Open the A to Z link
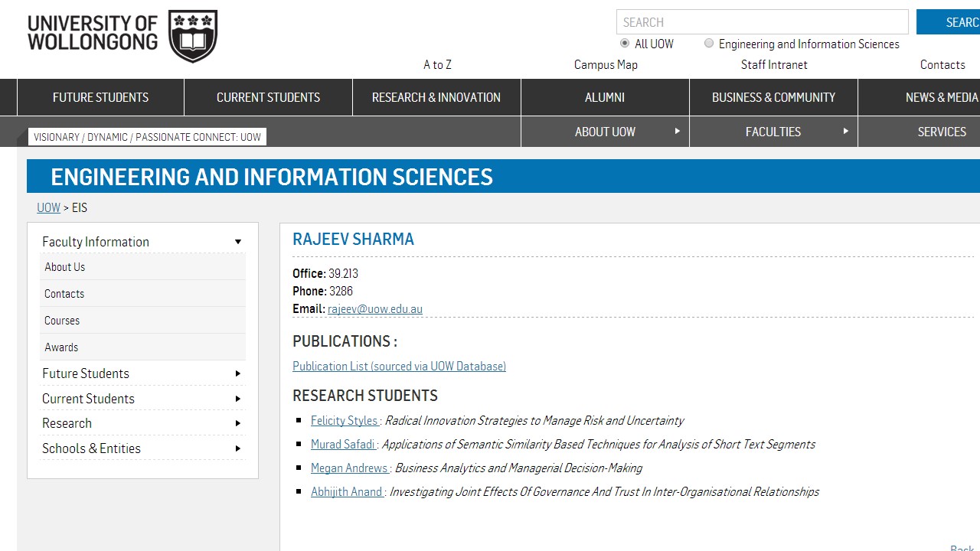This screenshot has height=551, width=980. pos(438,65)
